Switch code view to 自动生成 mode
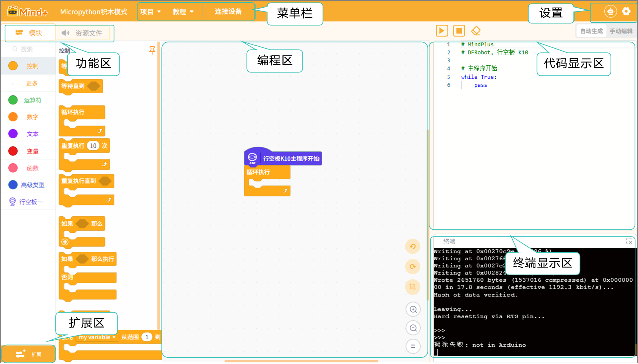The height and width of the screenshot is (364, 638). tap(591, 31)
